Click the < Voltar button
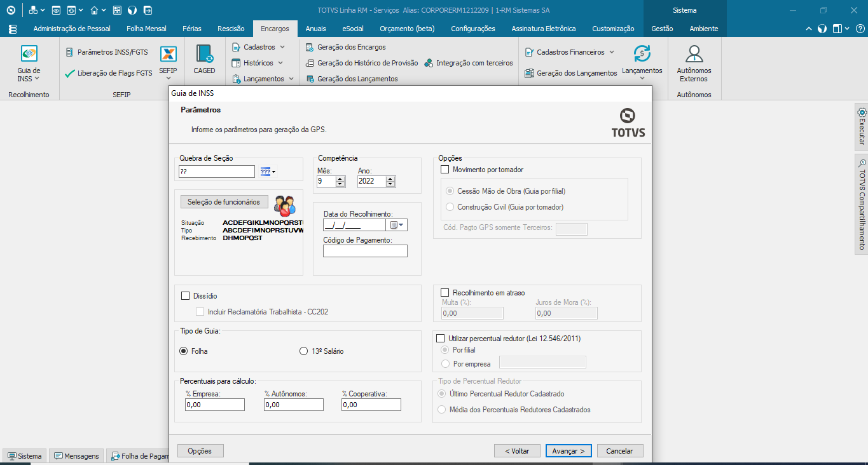 (517, 450)
